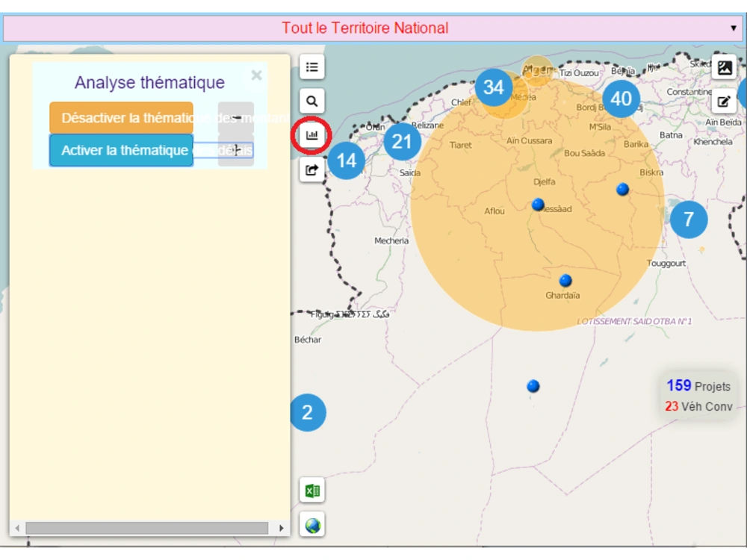Click the dropdown arrow at top right
747x560 pixels.
click(x=734, y=28)
